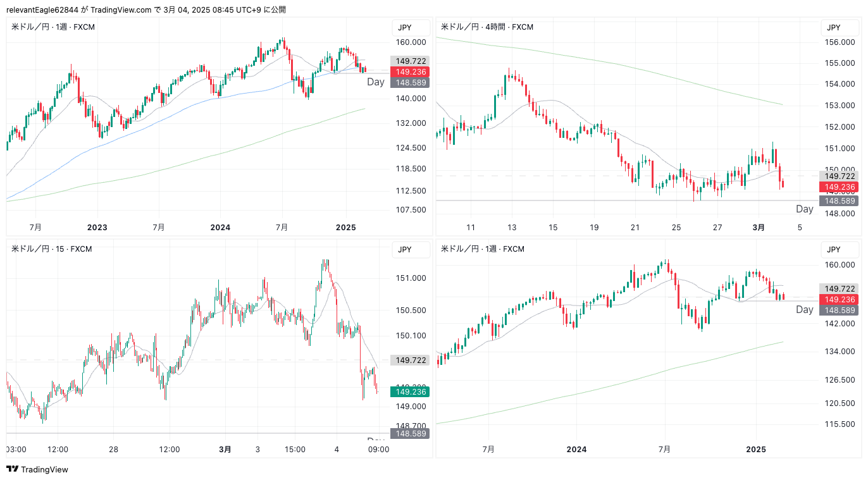Click the 150.500 price scale value

pos(411,311)
